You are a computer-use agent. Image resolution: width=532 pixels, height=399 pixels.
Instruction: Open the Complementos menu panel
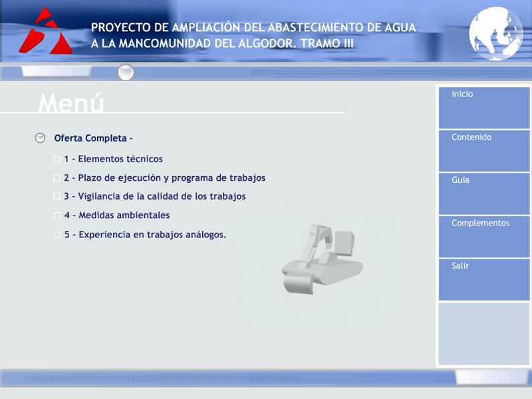tap(484, 237)
